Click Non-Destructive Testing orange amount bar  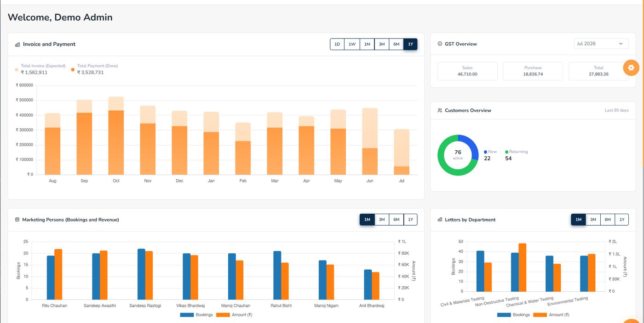coord(522,267)
